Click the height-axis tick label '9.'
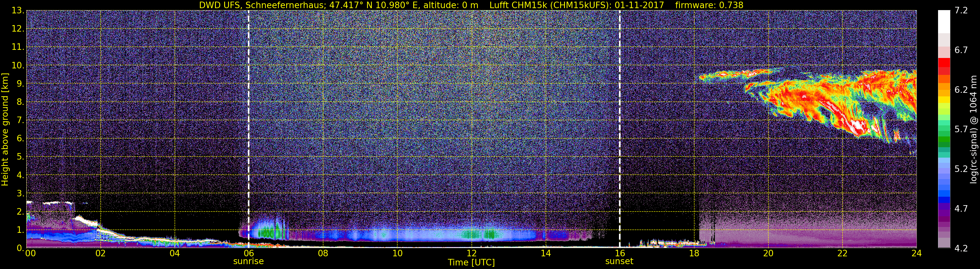This screenshot has width=980, height=269. 20,84
